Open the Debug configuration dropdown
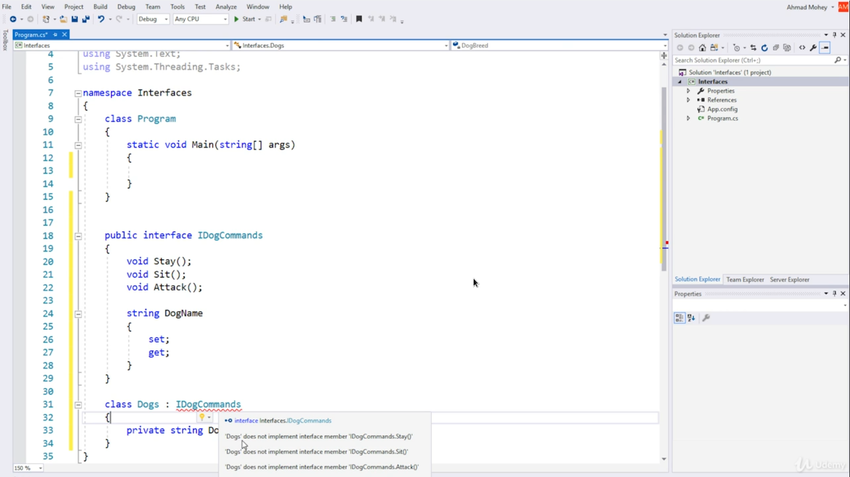Screen dimensions: 850x477 pyautogui.click(x=153, y=19)
